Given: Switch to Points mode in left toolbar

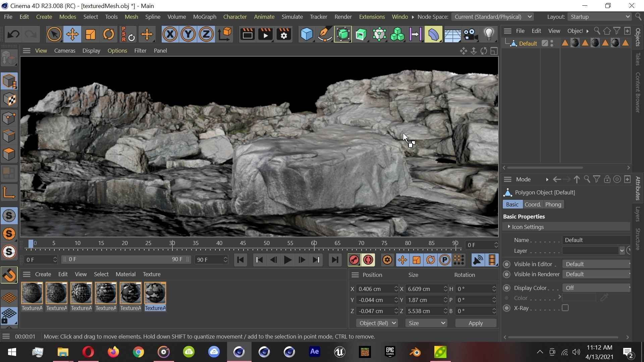Looking at the screenshot, I should pos(9,118).
